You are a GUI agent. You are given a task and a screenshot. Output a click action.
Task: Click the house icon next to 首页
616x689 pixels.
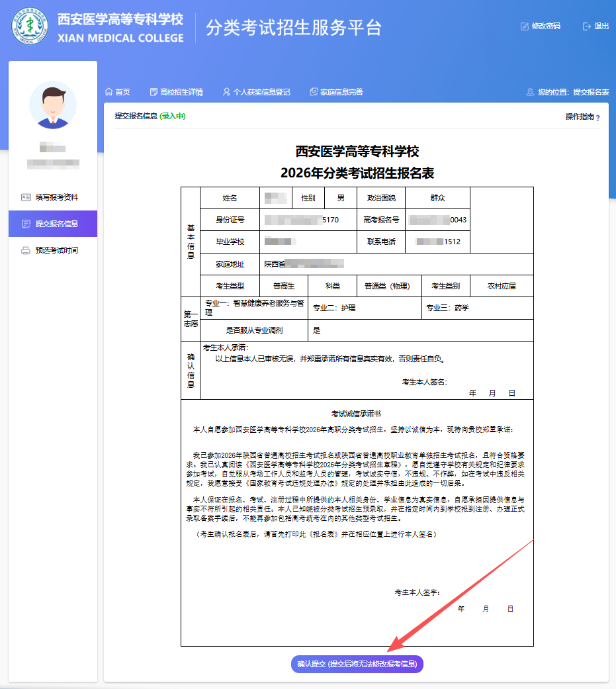point(109,92)
